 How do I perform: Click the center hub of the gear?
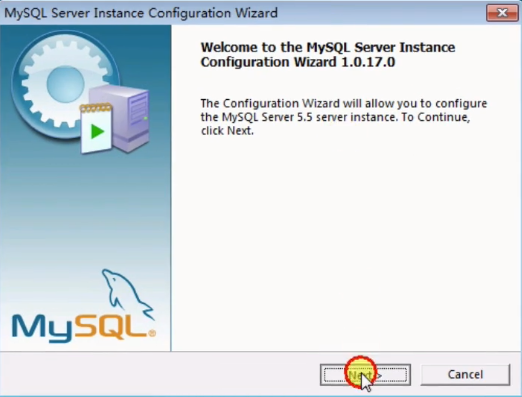click(x=65, y=84)
